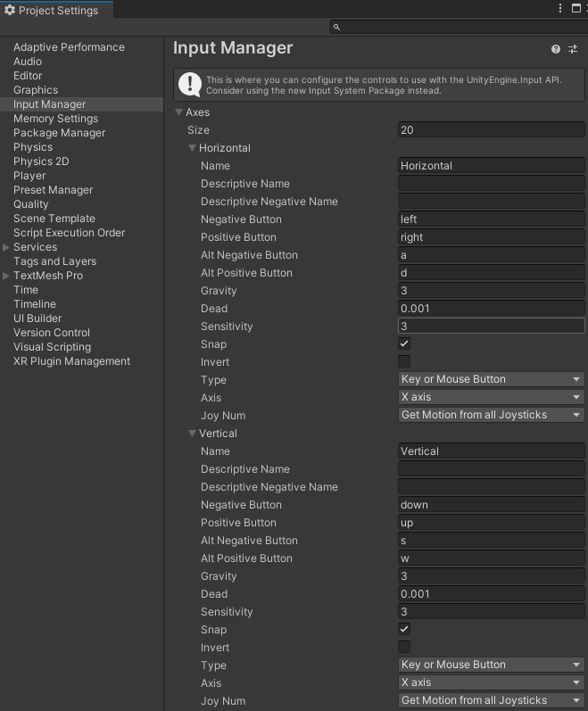Maximize the Project Settings window
The height and width of the screenshot is (711, 588).
(x=576, y=8)
